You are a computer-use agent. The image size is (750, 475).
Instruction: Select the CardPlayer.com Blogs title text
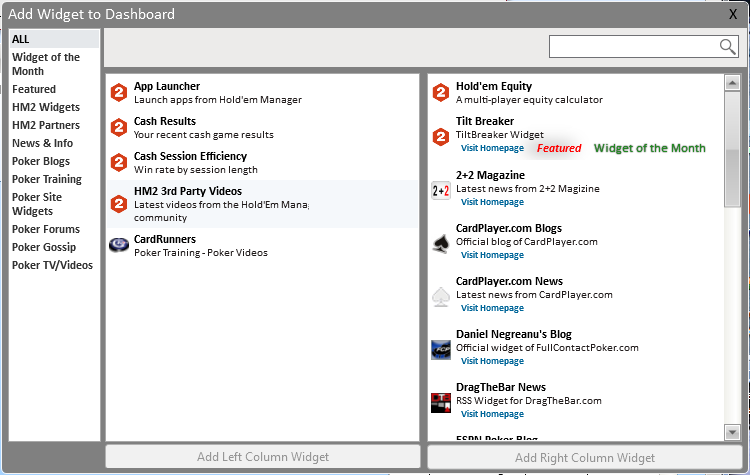point(509,228)
